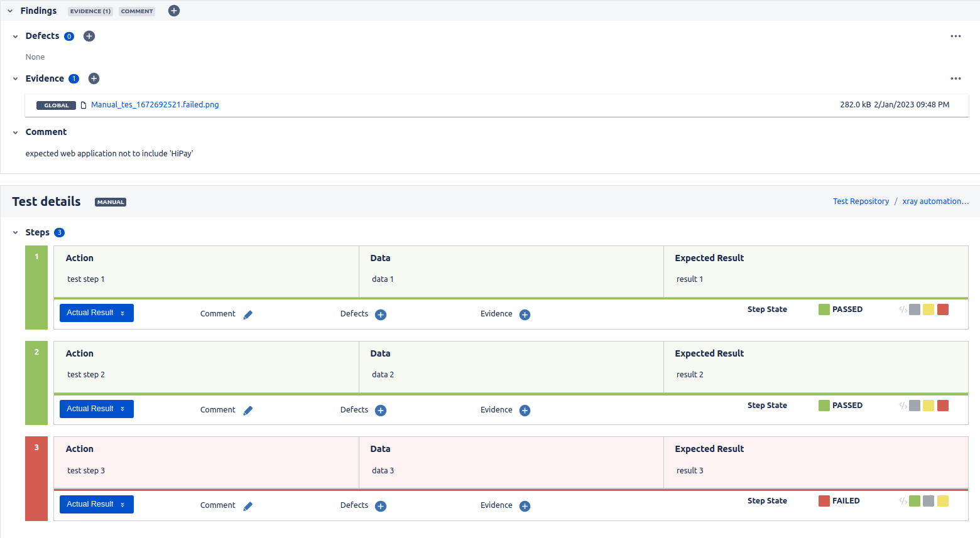Go to Test Repository link

coord(861,202)
